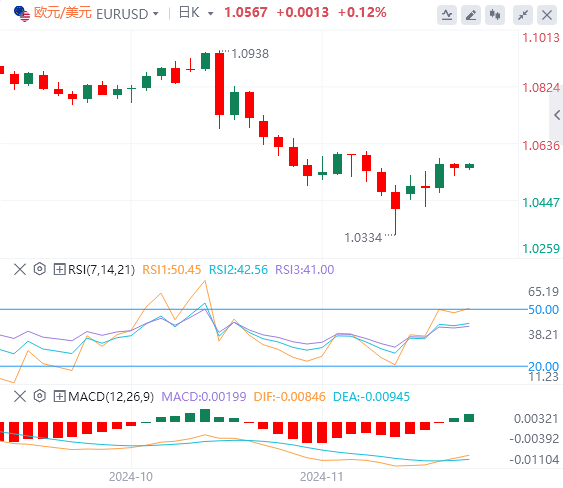Activate the drawing pencil tool
Screen dimensions: 563x488
pos(471,15)
